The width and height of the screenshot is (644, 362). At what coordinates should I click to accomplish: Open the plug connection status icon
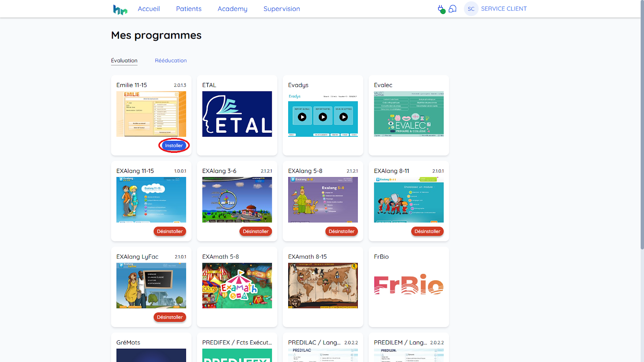point(442,9)
